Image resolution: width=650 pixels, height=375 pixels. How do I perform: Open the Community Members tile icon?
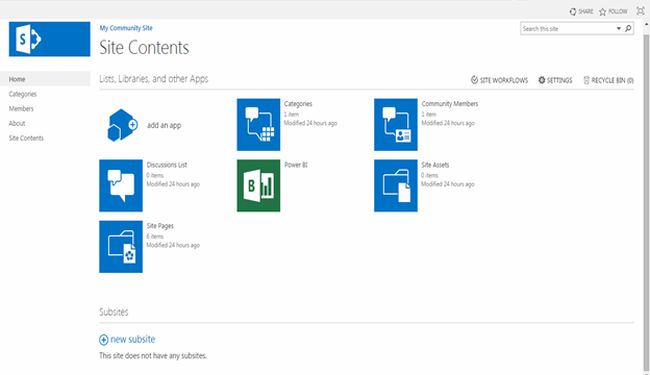coord(395,125)
